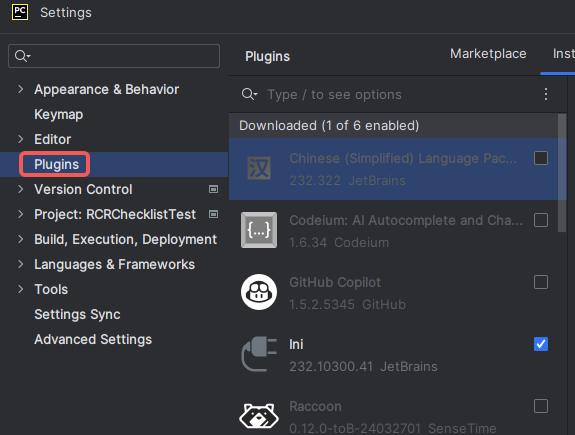Open Advanced Settings page
The image size is (575, 435).
point(93,339)
